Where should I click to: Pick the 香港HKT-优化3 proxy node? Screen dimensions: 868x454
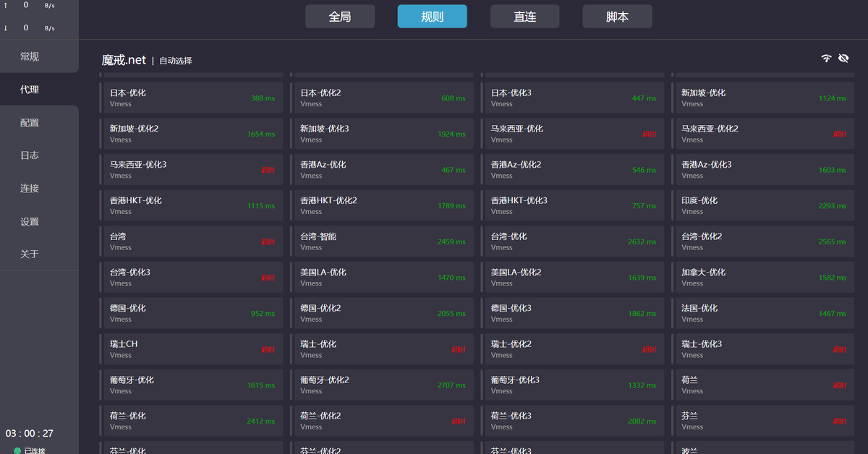coord(572,205)
